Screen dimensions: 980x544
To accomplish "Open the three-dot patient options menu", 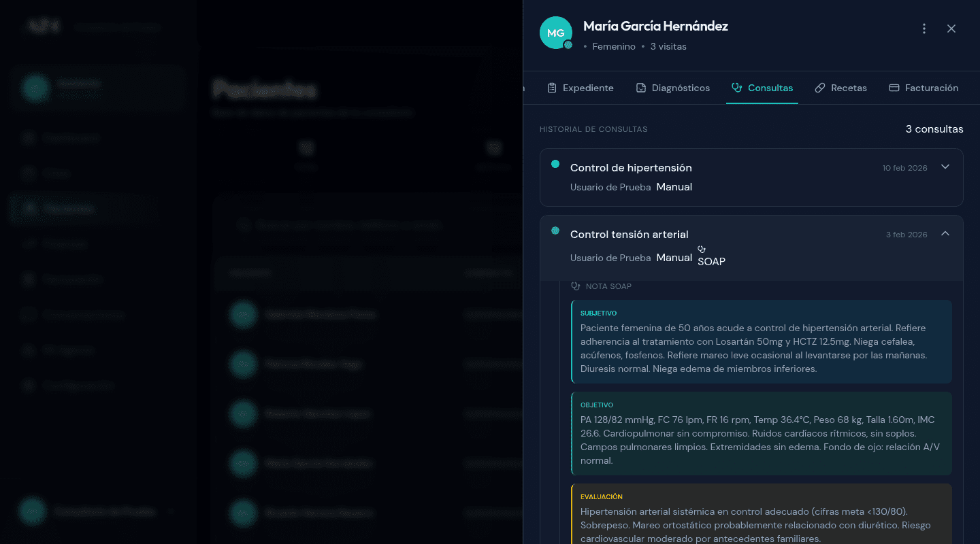I will [924, 29].
